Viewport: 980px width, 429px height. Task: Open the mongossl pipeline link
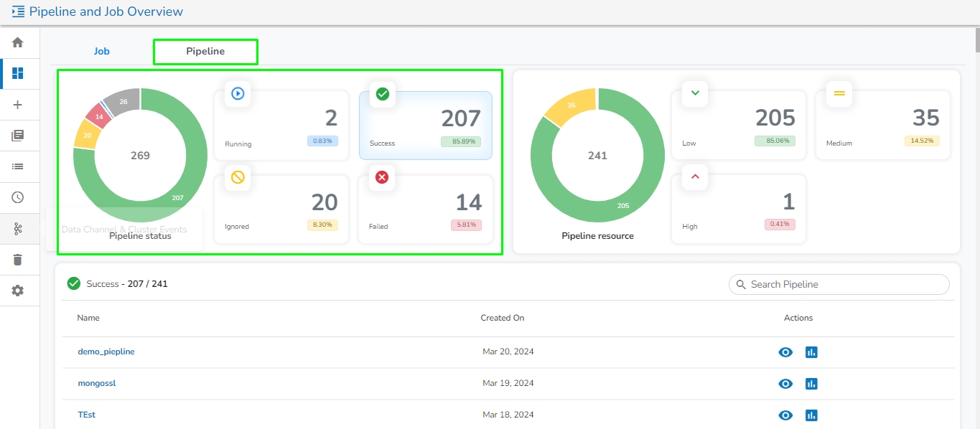click(97, 383)
